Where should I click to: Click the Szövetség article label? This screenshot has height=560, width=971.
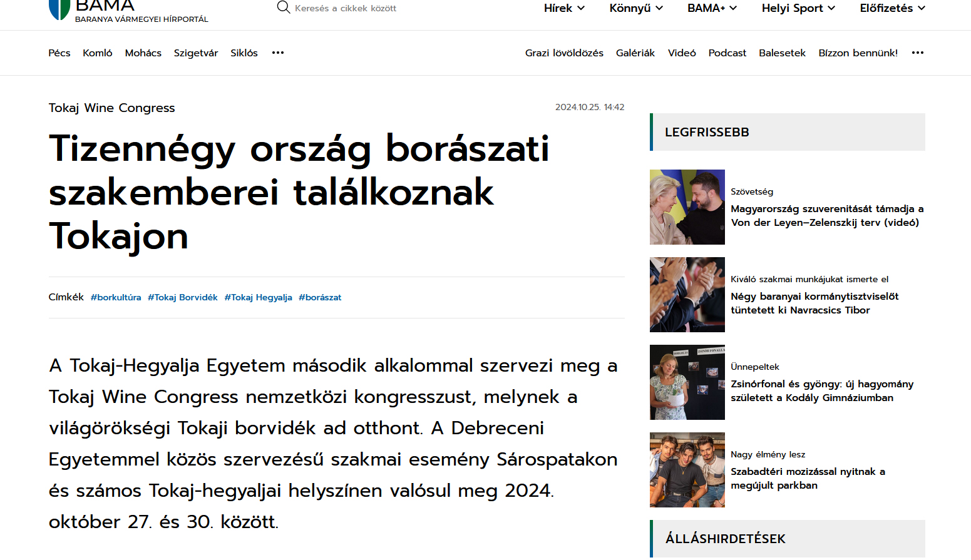tap(752, 191)
